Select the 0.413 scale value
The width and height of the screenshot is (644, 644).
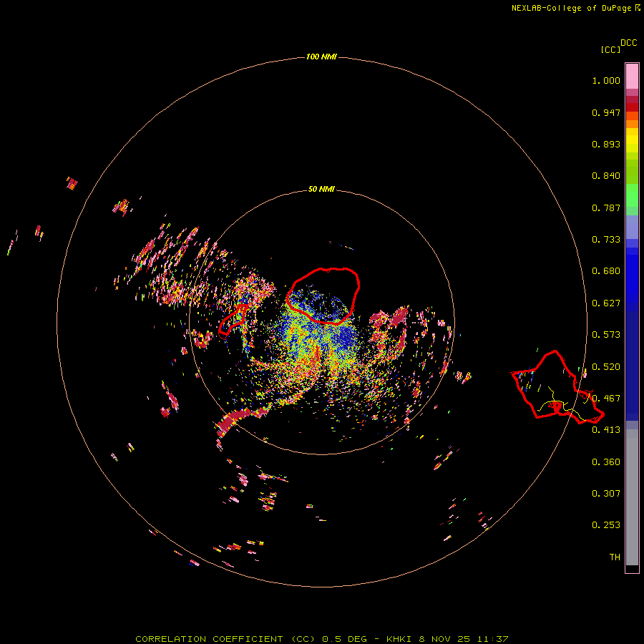[606, 430]
